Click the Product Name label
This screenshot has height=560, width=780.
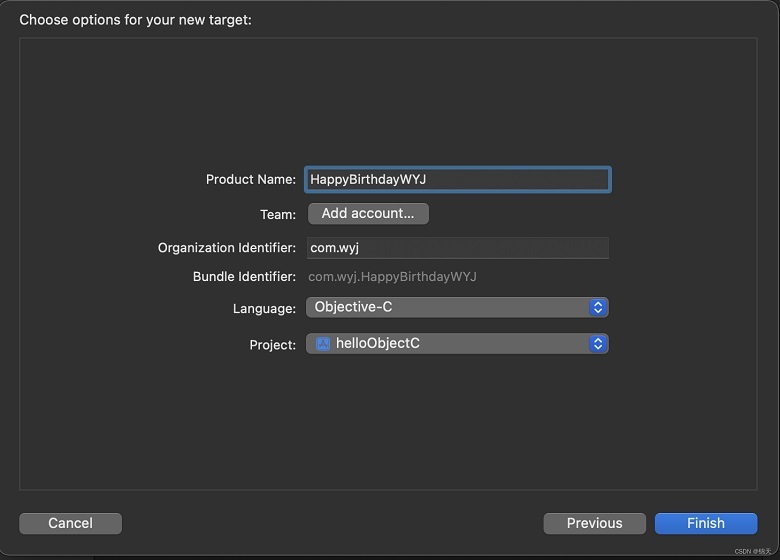(x=251, y=180)
